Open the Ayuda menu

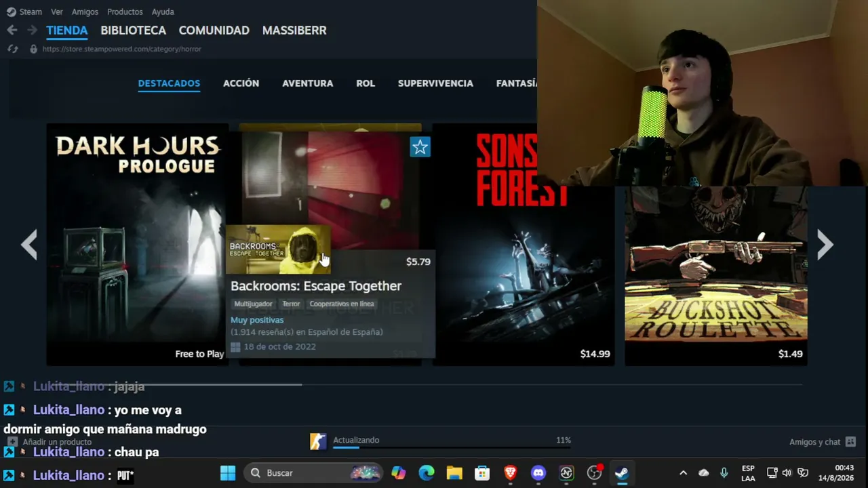163,12
